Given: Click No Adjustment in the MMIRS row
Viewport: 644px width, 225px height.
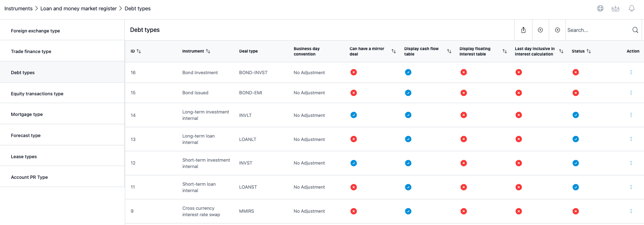Looking at the screenshot, I should click(x=309, y=211).
